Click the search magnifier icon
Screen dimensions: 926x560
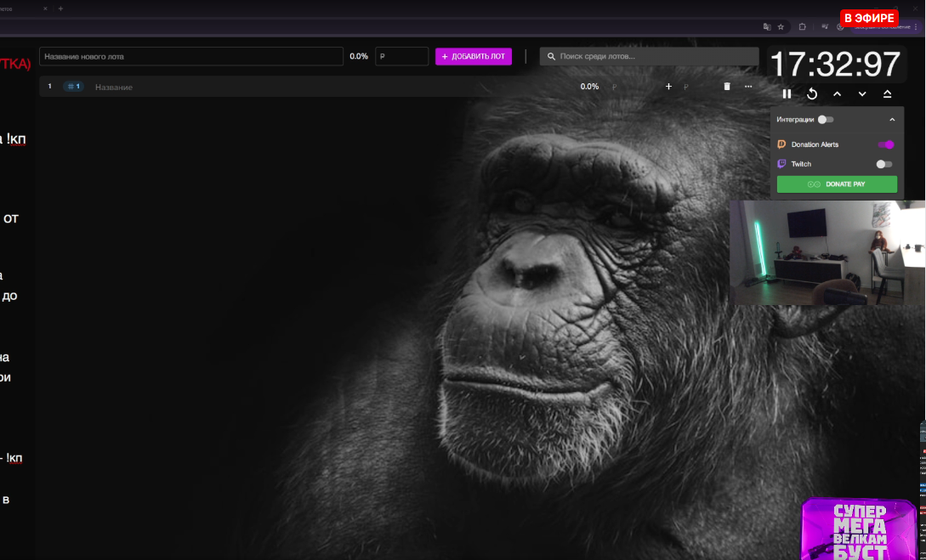(x=551, y=57)
